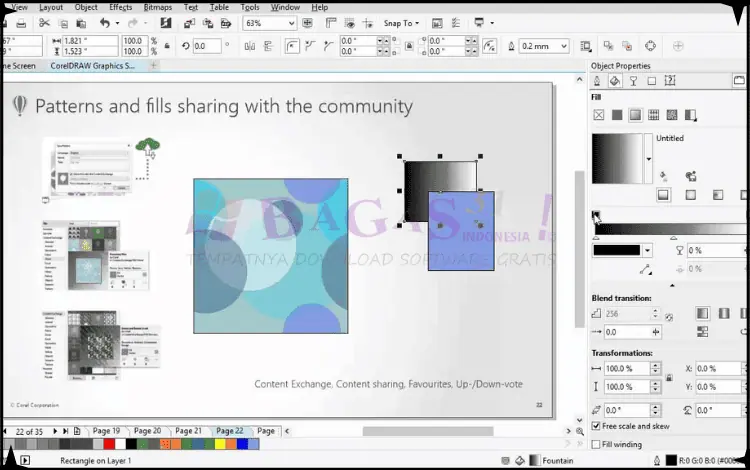Screen dimensions: 750x470
Task: Disable Free scale and skew checkbox
Action: click(x=596, y=427)
